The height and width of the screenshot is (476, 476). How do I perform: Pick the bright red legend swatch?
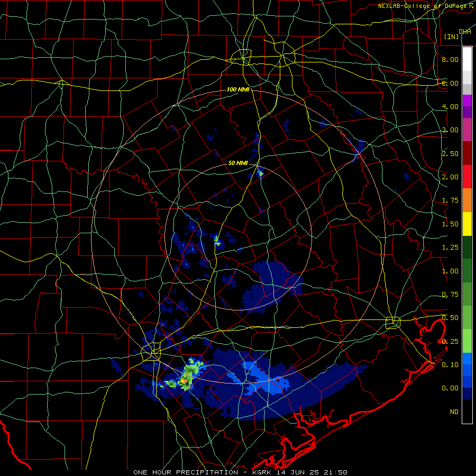click(x=467, y=177)
